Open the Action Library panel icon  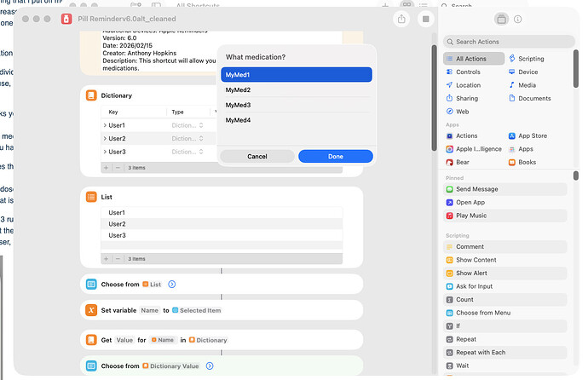501,19
